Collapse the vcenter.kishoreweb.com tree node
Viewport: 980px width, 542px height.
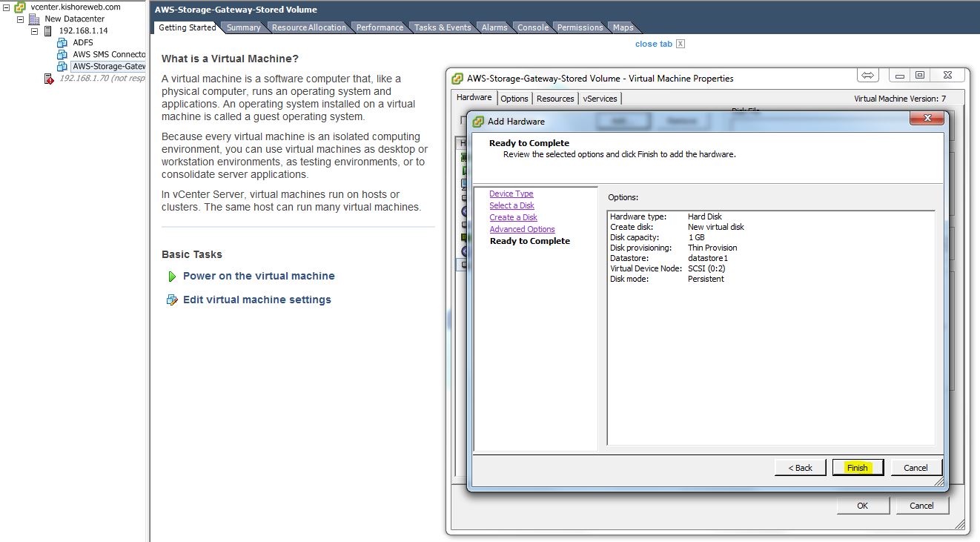tap(7, 7)
